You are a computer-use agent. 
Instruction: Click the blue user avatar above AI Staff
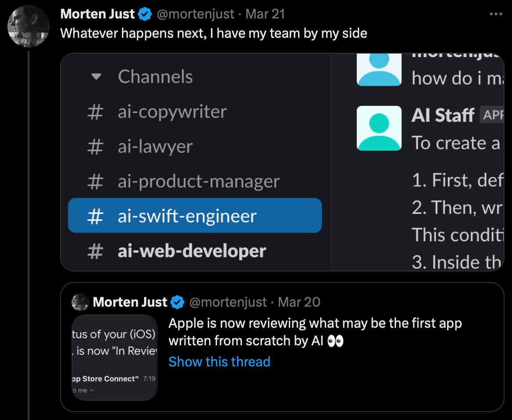(x=379, y=70)
